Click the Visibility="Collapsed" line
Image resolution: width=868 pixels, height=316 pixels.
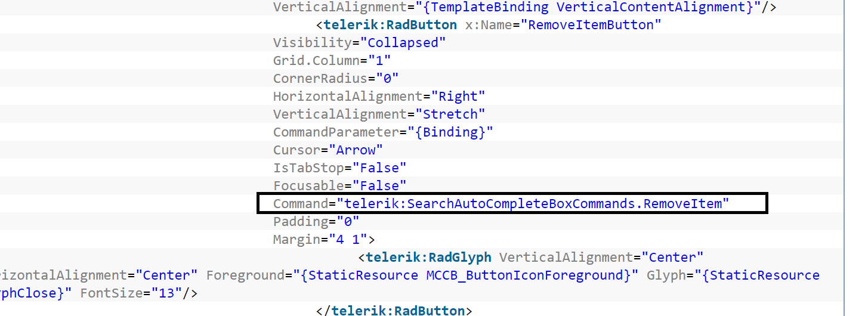pos(359,43)
